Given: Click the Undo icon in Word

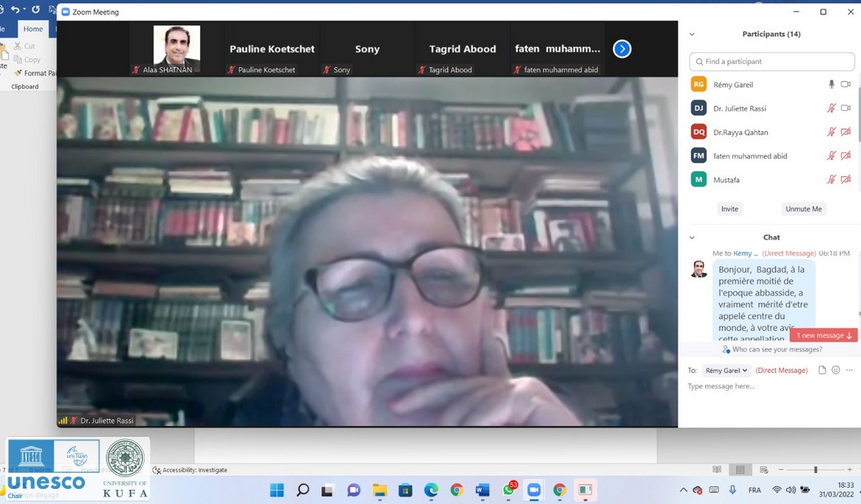Looking at the screenshot, I should (14, 10).
